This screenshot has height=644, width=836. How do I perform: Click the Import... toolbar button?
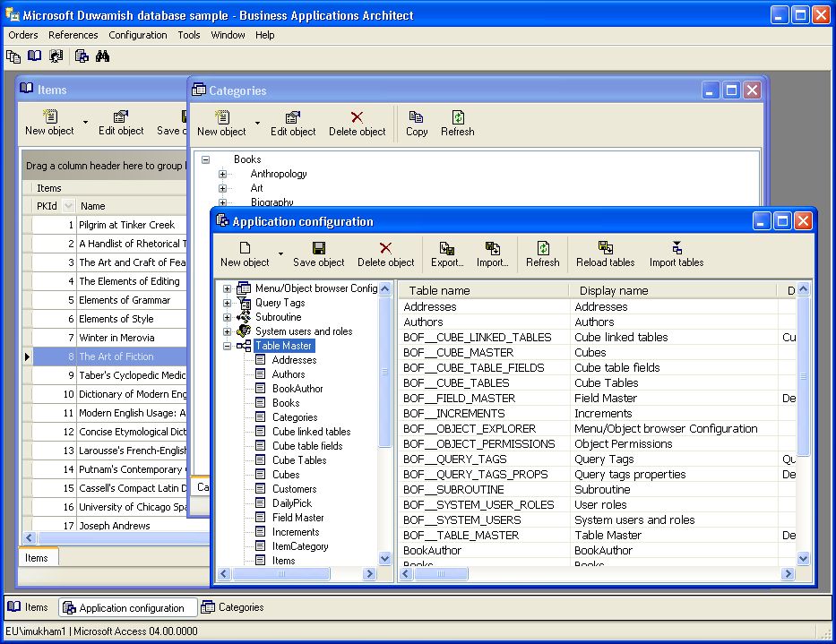pyautogui.click(x=493, y=254)
